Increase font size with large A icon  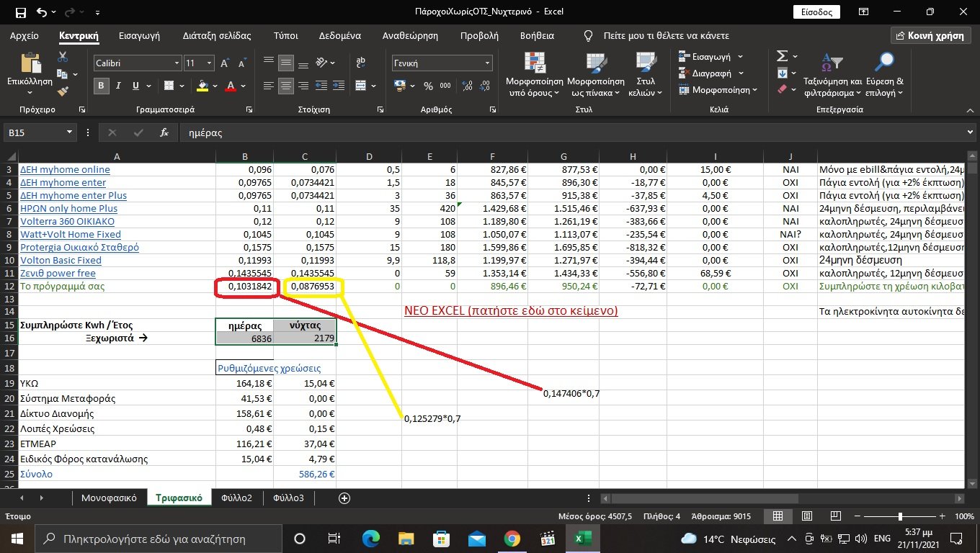click(x=225, y=63)
